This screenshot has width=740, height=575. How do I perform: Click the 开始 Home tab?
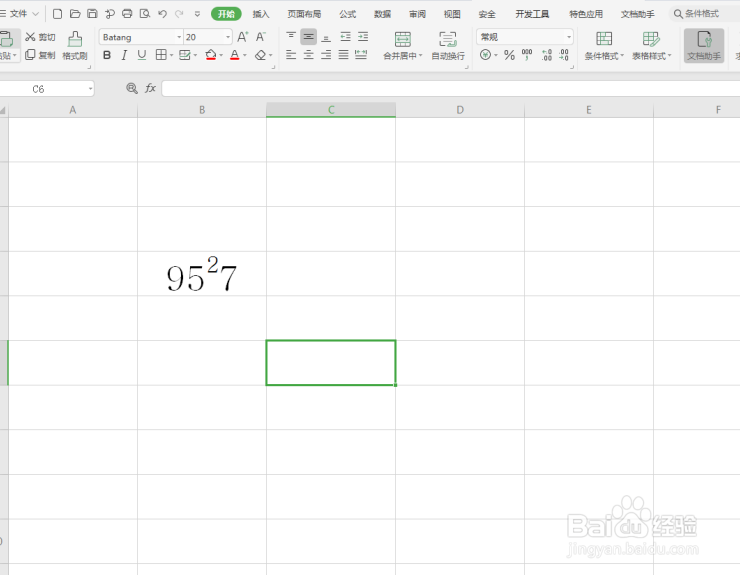[x=226, y=14]
